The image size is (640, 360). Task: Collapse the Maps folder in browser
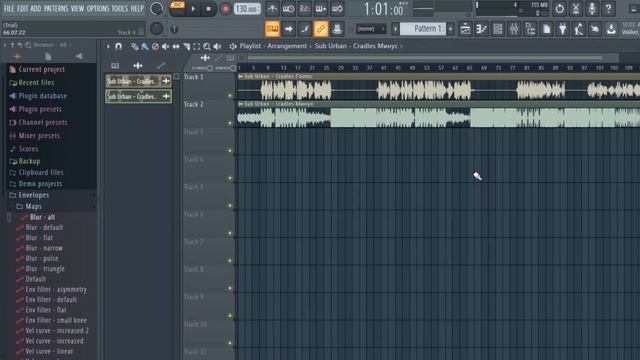point(33,207)
